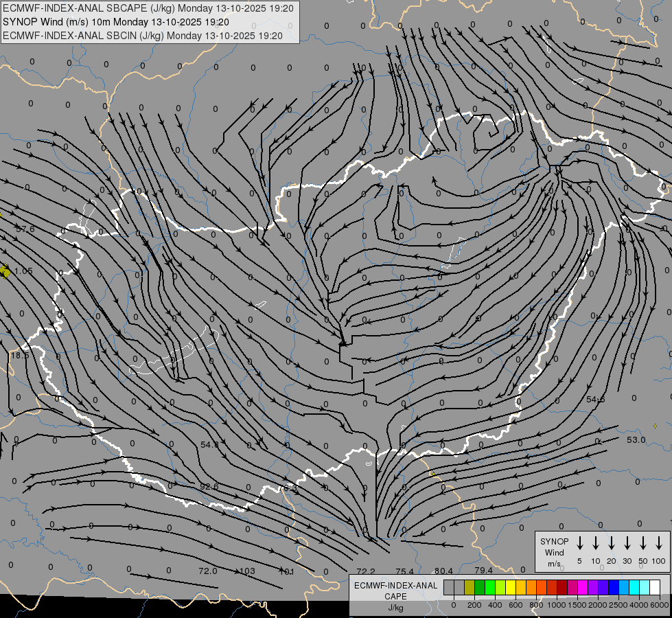The image size is (672, 618).
Task: Click the ECMWF-INDEX-ANAL CAPE legend label
Action: (395, 591)
